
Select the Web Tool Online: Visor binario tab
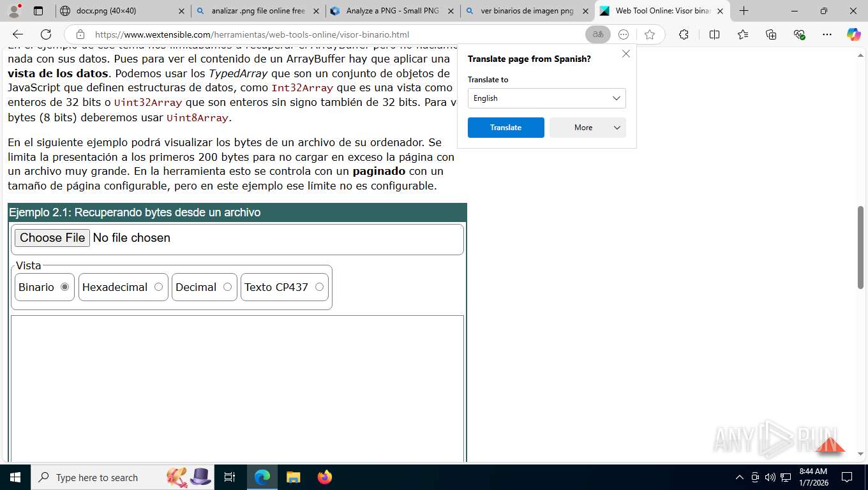[662, 11]
